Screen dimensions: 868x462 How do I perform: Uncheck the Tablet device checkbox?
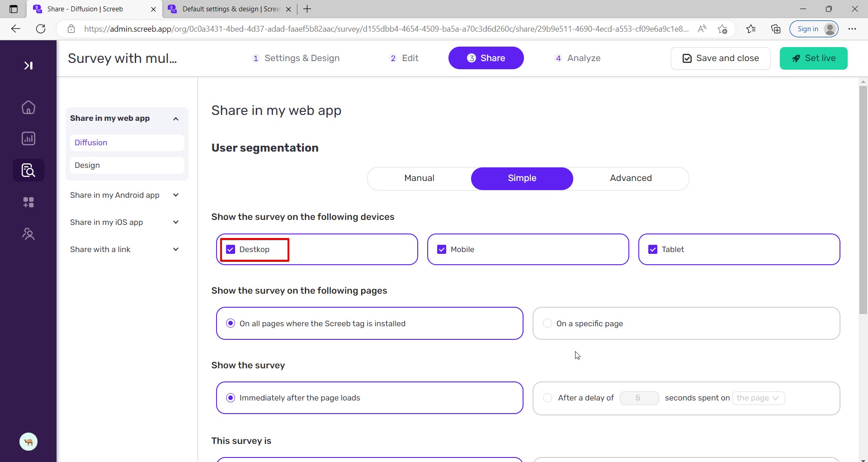click(653, 249)
